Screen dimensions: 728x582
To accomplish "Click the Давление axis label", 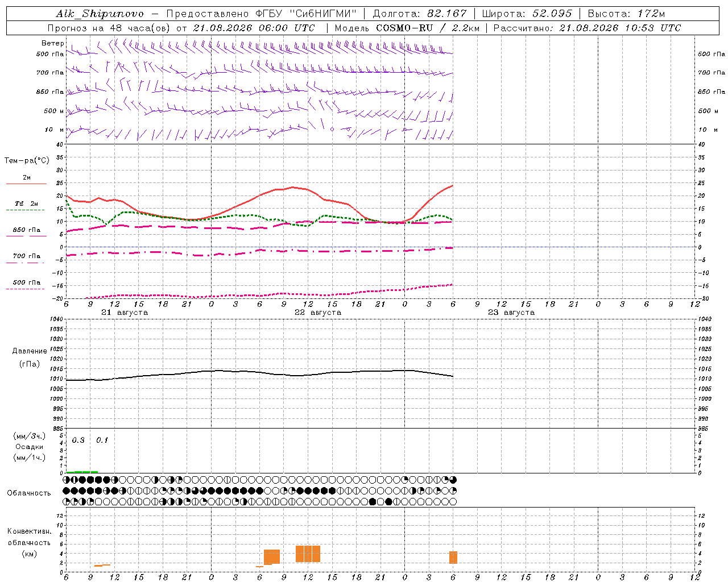I will tap(30, 351).
